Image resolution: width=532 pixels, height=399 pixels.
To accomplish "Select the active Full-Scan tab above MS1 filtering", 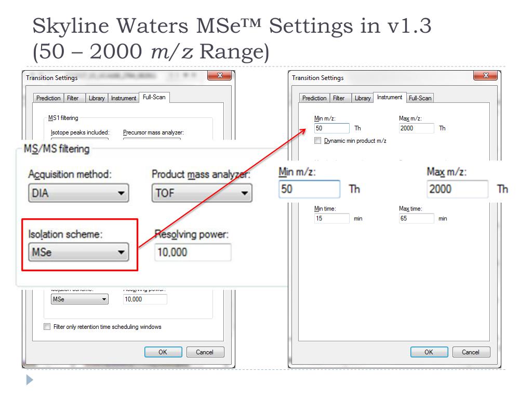I will (154, 97).
